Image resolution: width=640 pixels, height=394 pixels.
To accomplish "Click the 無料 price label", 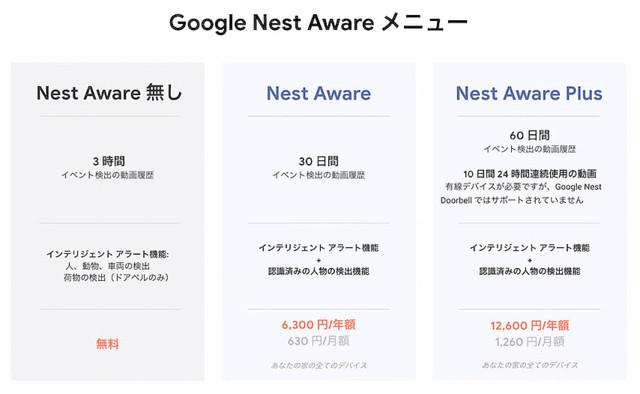I will click(x=108, y=344).
